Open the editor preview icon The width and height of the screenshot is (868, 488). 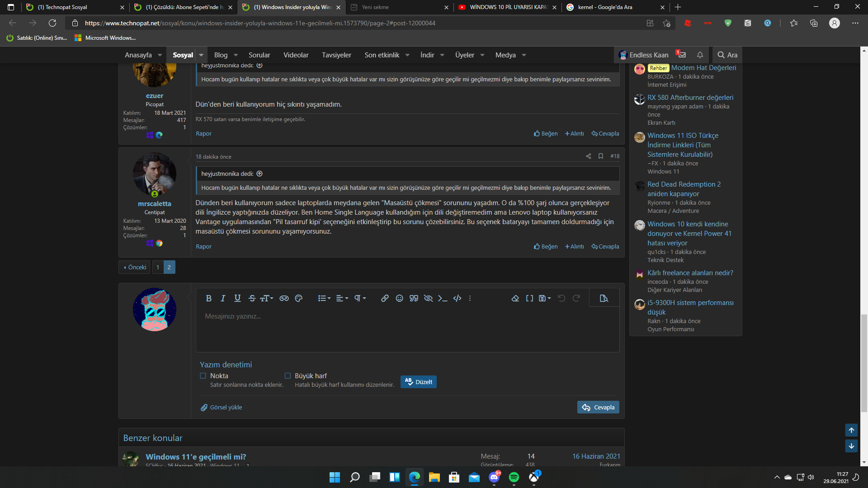tap(604, 298)
